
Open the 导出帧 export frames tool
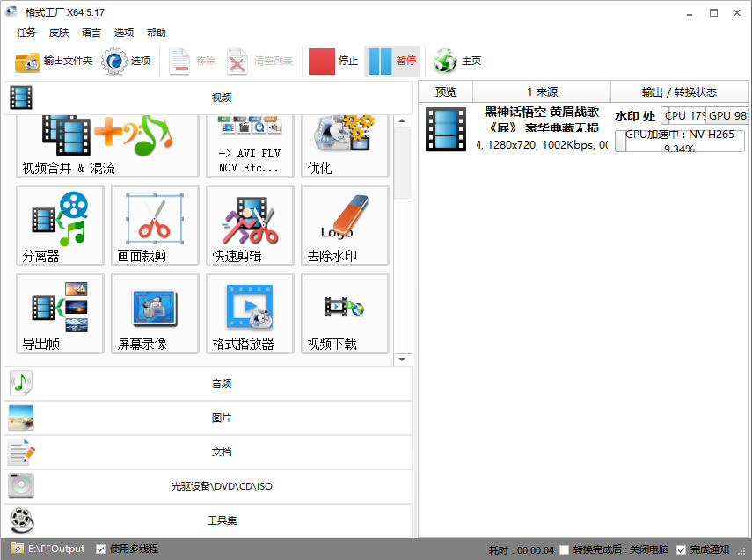pos(60,313)
